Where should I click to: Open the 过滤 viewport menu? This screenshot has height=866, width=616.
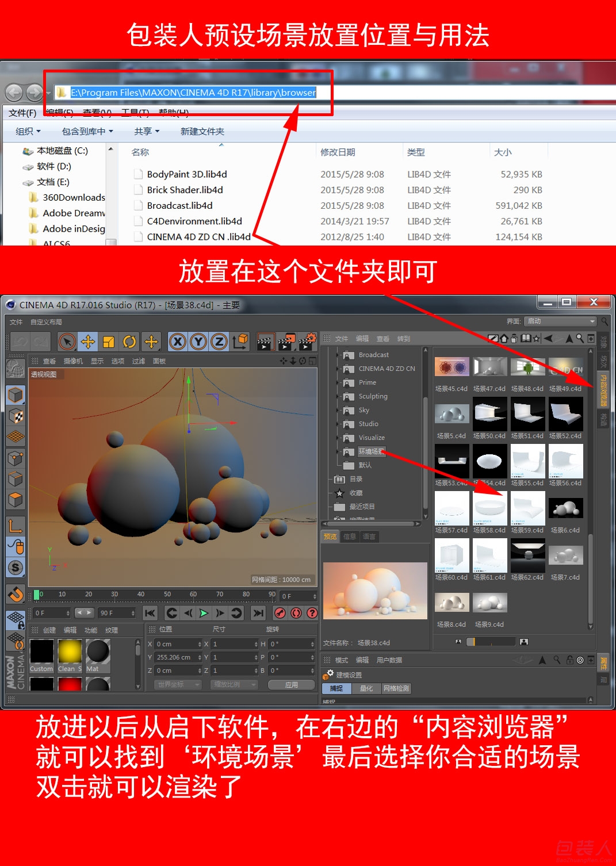coord(139,361)
